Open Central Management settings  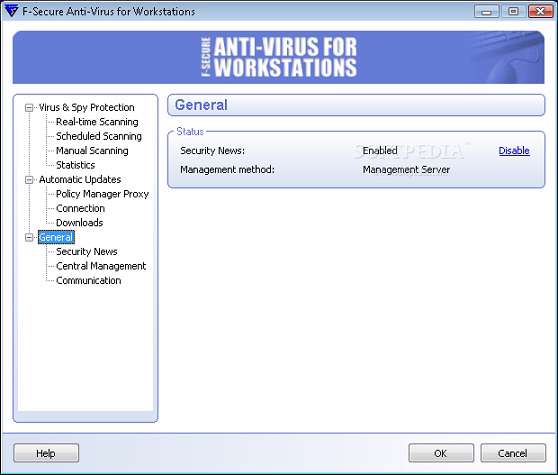point(101,266)
